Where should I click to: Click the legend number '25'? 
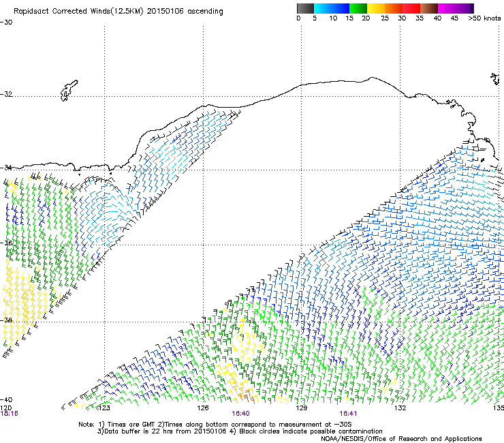[384, 18]
